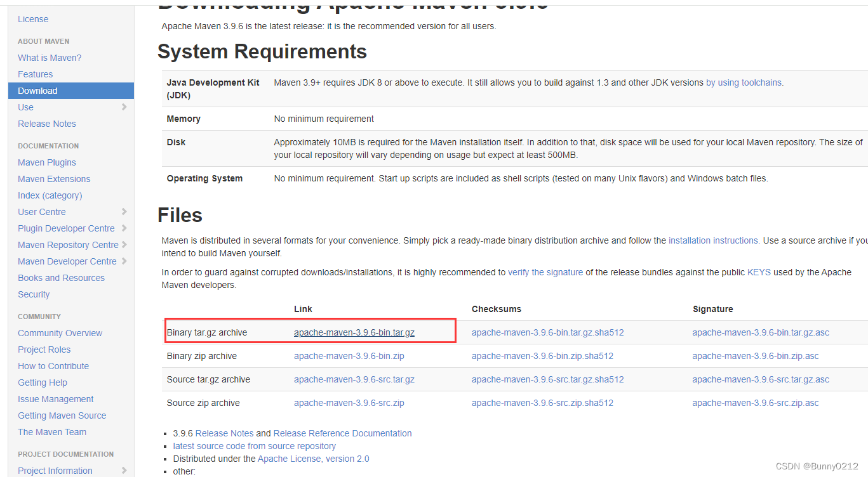Open Getting Help page
This screenshot has height=477, width=868.
[43, 382]
